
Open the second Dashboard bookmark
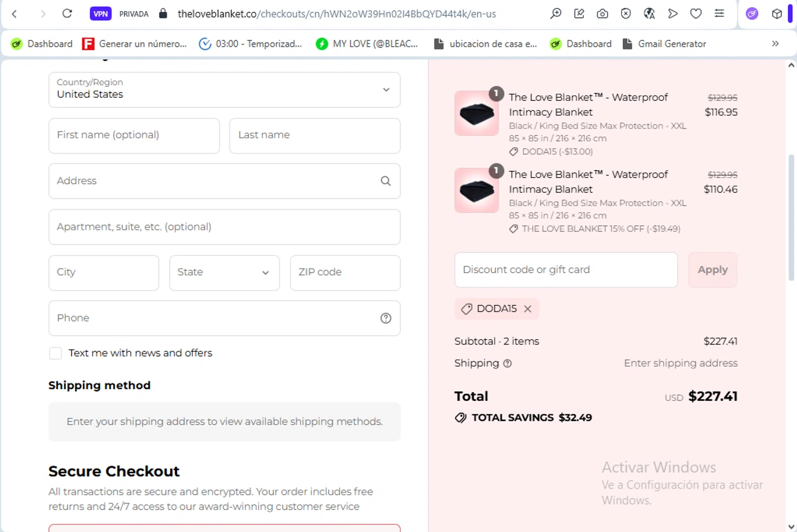click(x=580, y=44)
